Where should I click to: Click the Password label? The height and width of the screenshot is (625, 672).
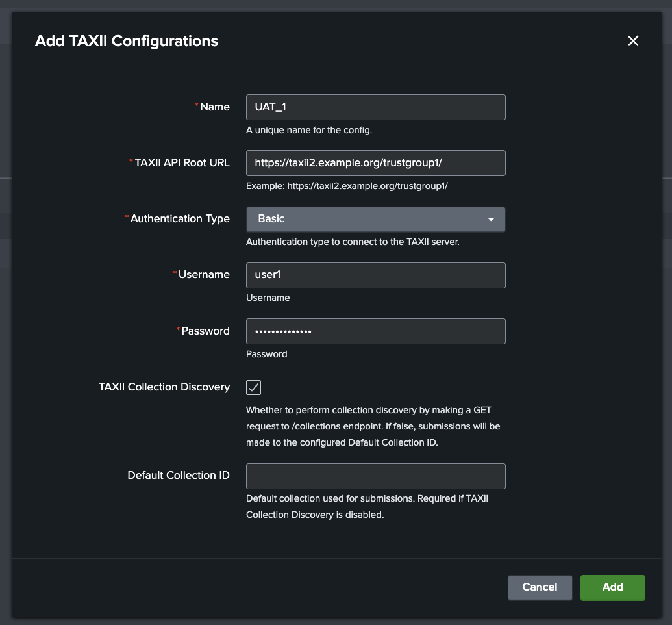click(205, 331)
